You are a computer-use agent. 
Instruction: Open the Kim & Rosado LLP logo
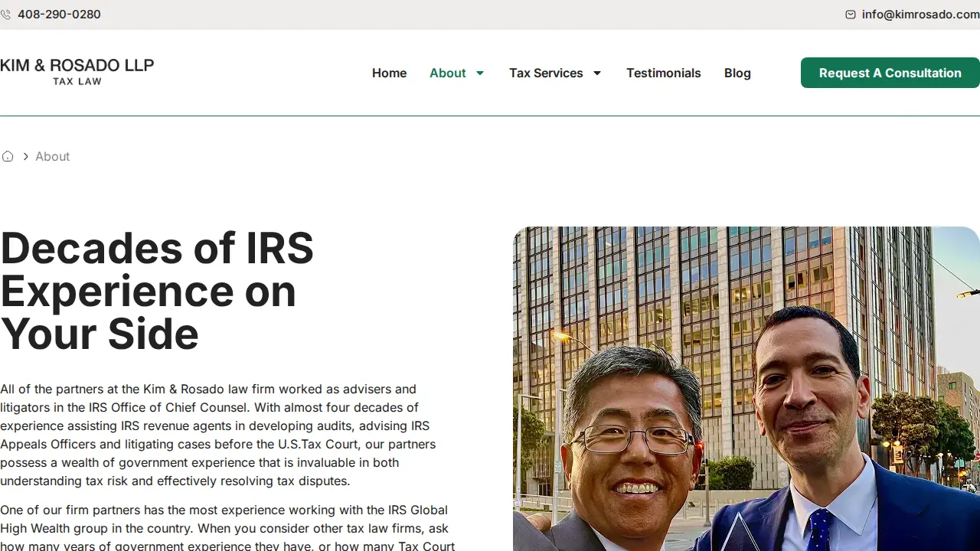(77, 71)
